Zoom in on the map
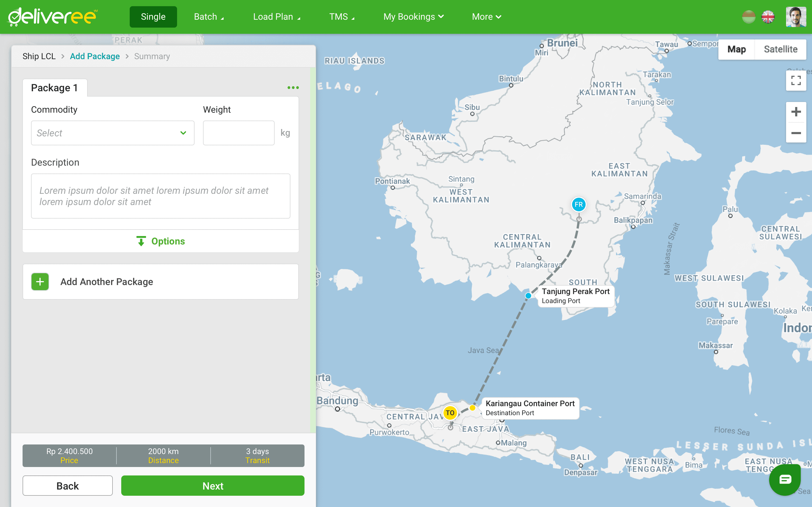812x507 pixels. point(796,112)
